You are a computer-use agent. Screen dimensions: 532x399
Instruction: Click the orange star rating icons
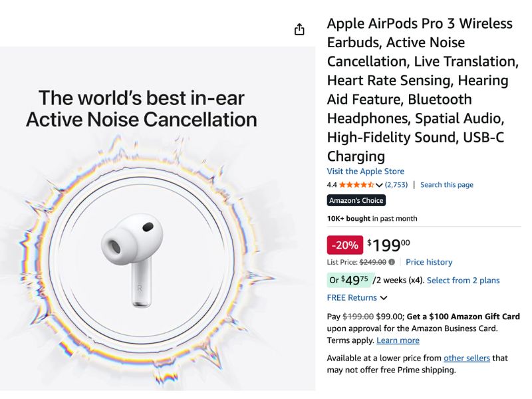coord(356,185)
